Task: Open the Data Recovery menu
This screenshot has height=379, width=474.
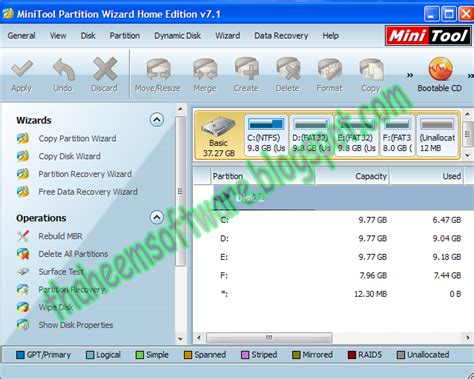Action: [x=281, y=36]
